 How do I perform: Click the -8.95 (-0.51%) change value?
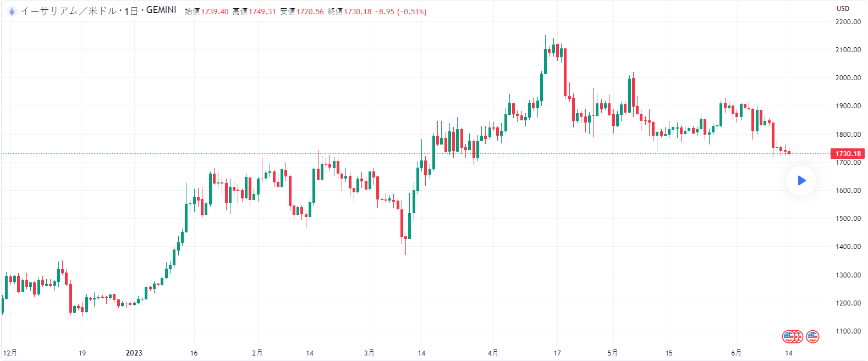tap(400, 12)
